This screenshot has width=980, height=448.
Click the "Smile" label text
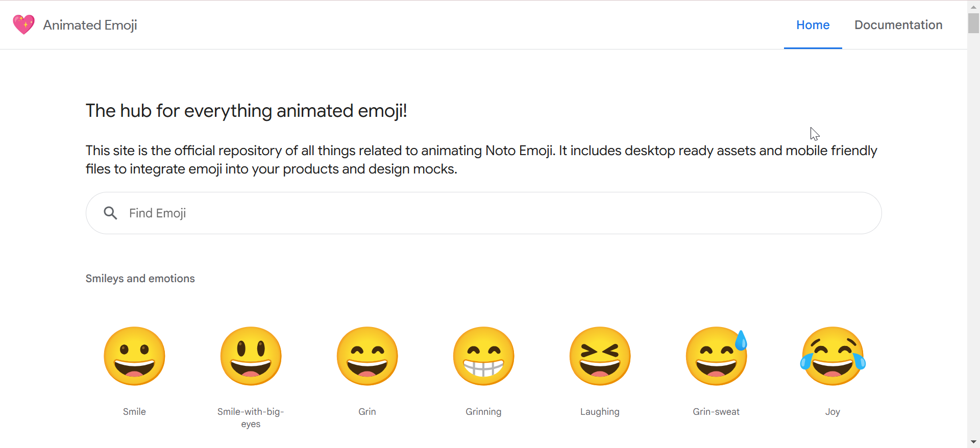134,412
